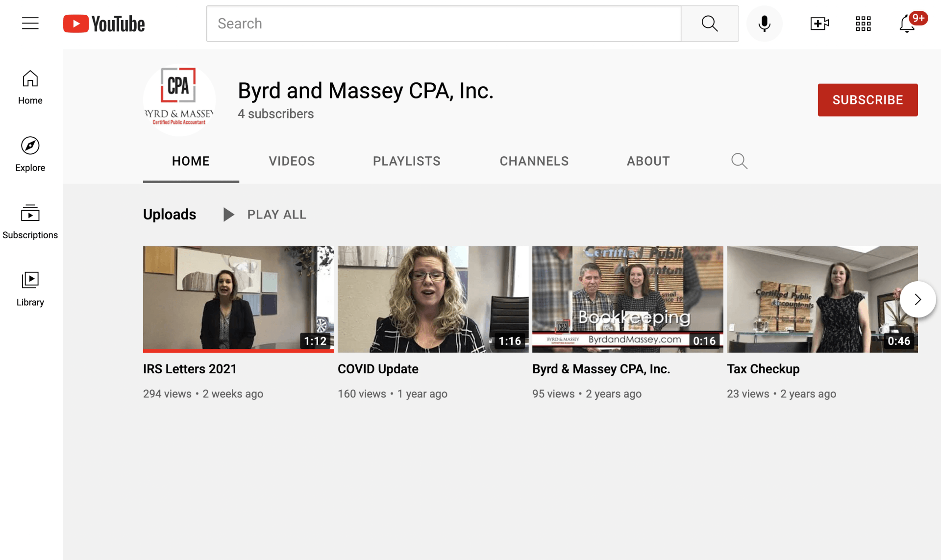Play the Tax Checkup thumbnail

(822, 299)
